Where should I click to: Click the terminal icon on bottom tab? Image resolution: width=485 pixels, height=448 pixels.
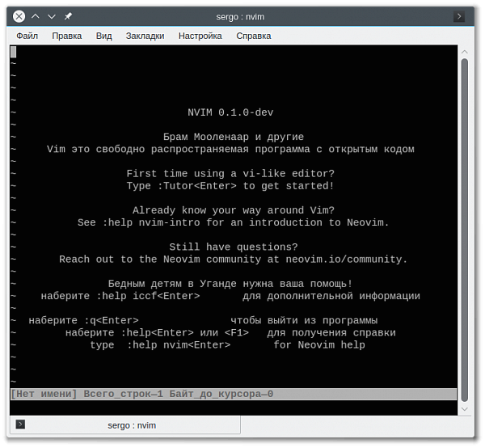tap(20, 425)
